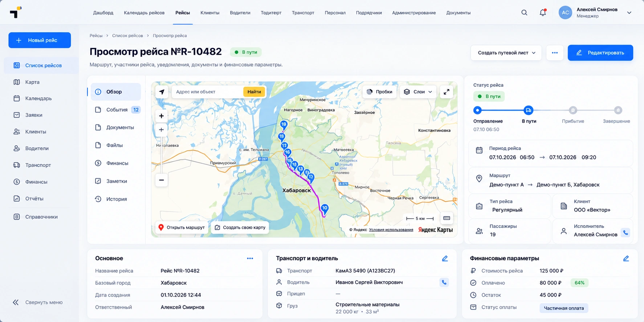Click map marker number 10

pyautogui.click(x=325, y=208)
